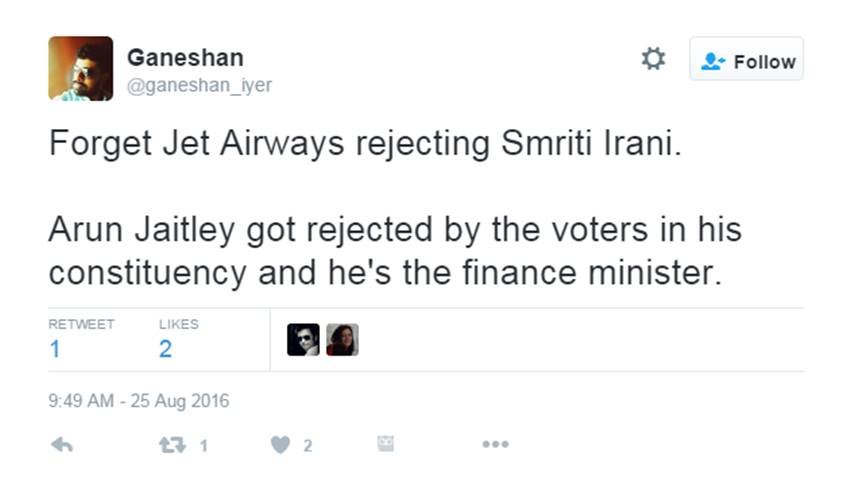The image size is (850, 499).
Task: Click the tweet paragraph about Arun Jaitley
Action: click(x=395, y=251)
